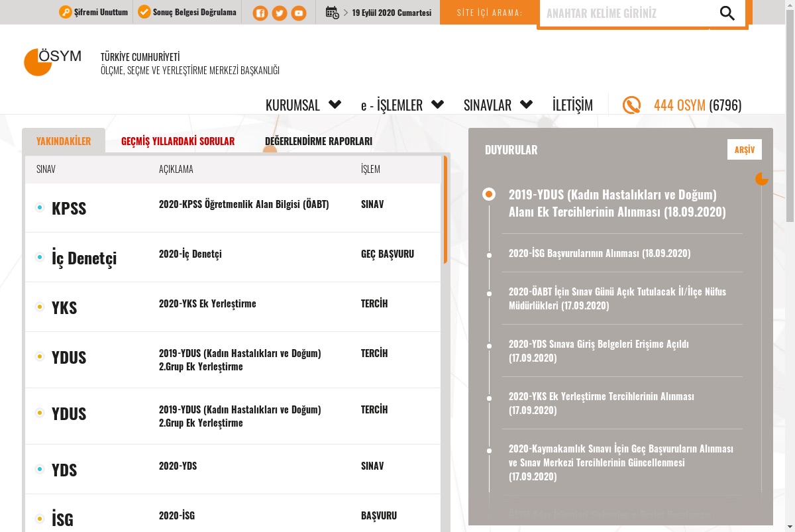Open 2019-YDUS Ek Tercihlerinin Alınması announcement

(x=617, y=203)
